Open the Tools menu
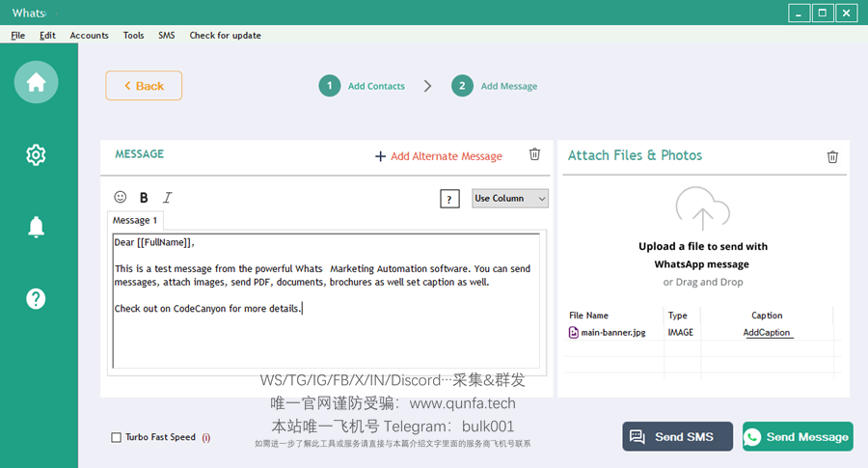The width and height of the screenshot is (868, 468). pyautogui.click(x=133, y=36)
